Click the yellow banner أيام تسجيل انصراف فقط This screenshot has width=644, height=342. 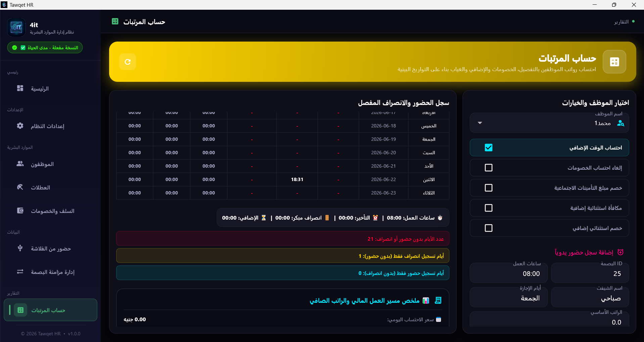point(283,256)
